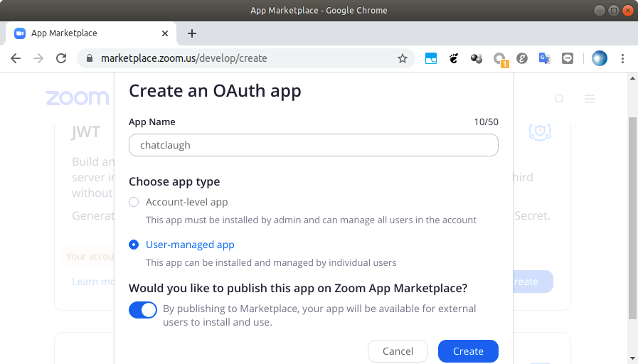The image size is (638, 364).
Task: Minimize the Chrome window
Action: (600, 11)
